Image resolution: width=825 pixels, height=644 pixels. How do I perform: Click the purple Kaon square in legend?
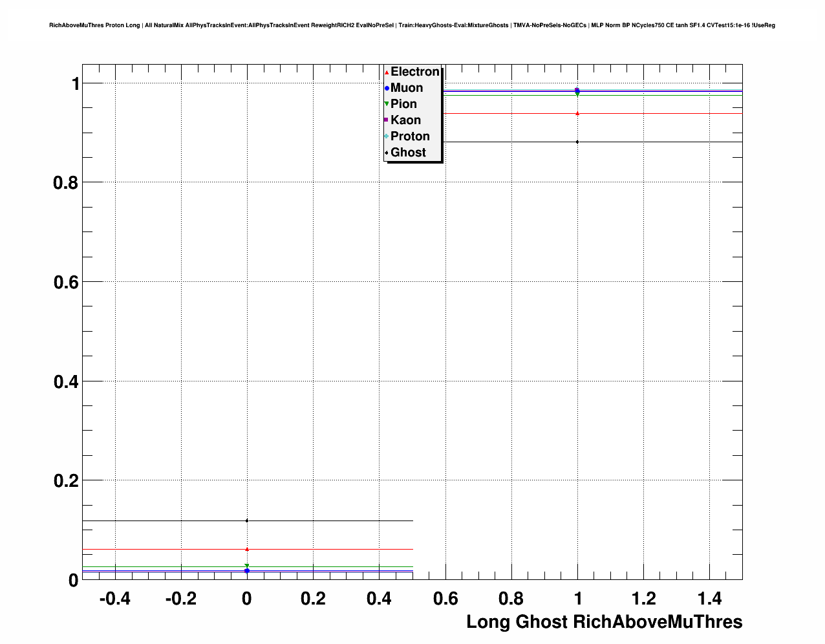point(387,120)
